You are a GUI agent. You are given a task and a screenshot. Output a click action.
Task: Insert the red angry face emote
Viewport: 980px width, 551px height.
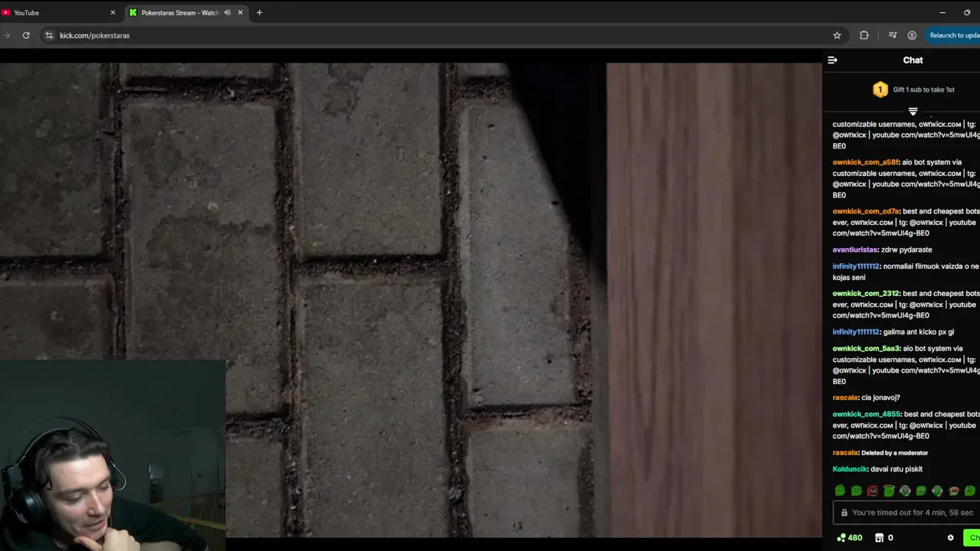click(872, 491)
